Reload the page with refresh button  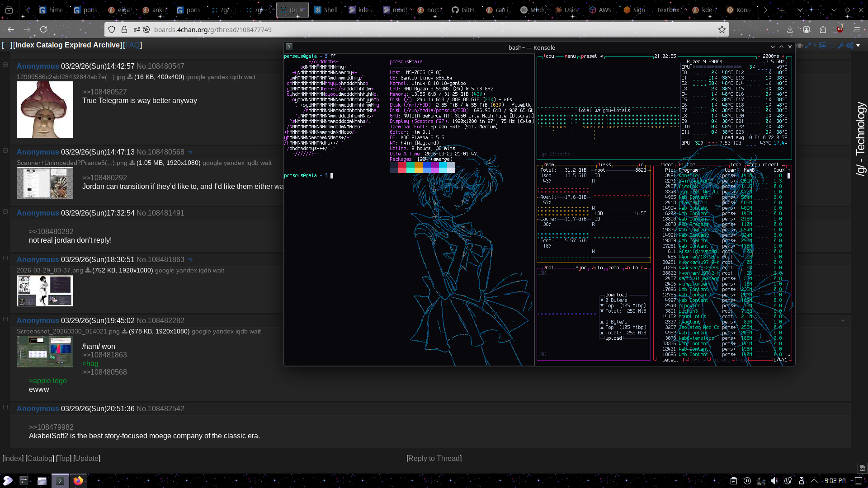[43, 29]
